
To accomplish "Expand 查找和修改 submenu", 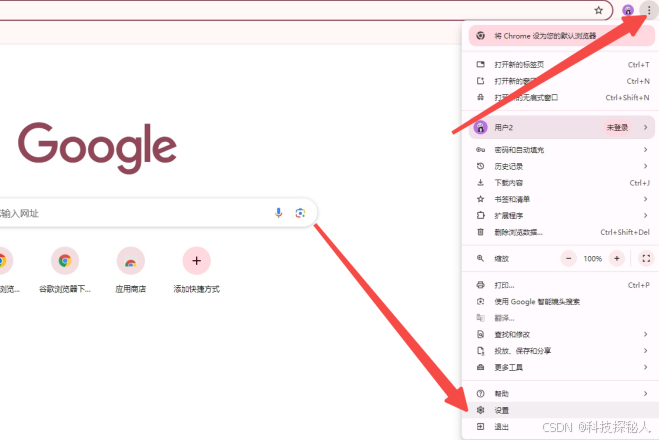I will (x=561, y=334).
